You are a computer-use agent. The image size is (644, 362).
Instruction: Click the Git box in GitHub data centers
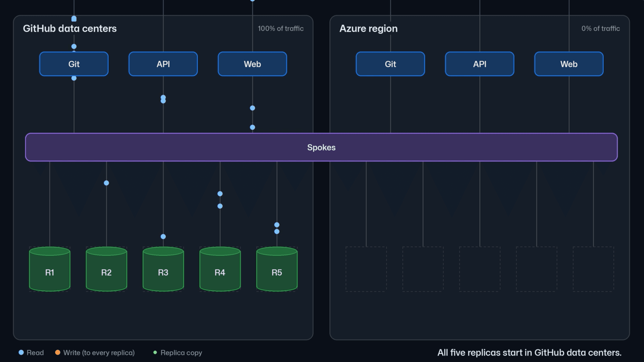(x=74, y=64)
